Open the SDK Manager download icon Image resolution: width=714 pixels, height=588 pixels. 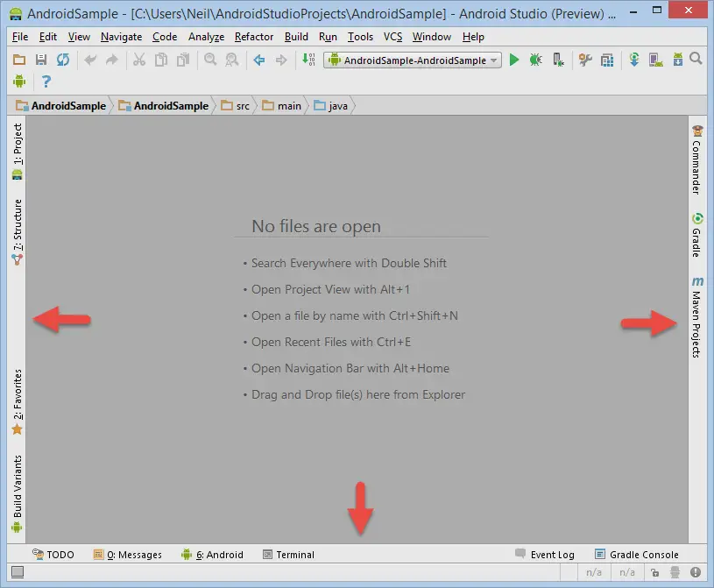pyautogui.click(x=677, y=60)
